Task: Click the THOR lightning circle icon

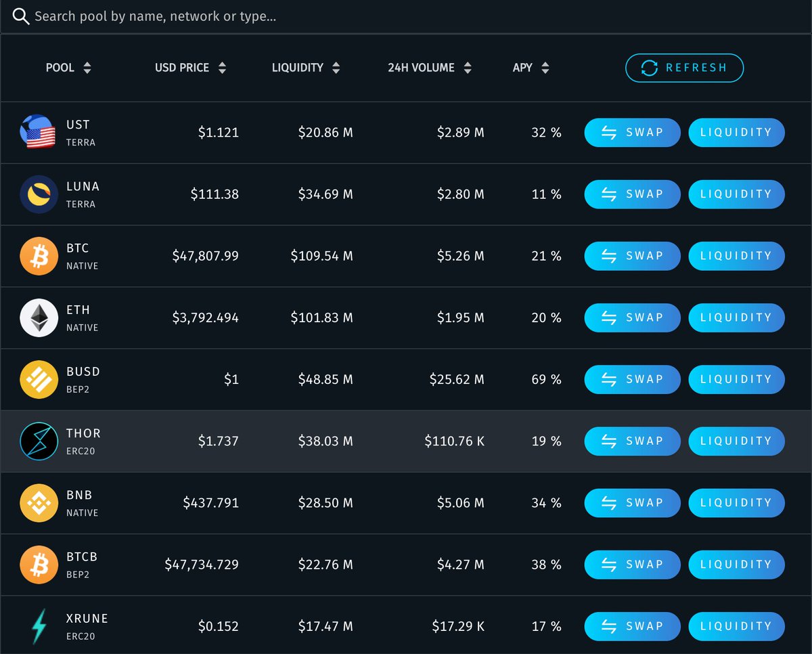Action: [x=39, y=441]
